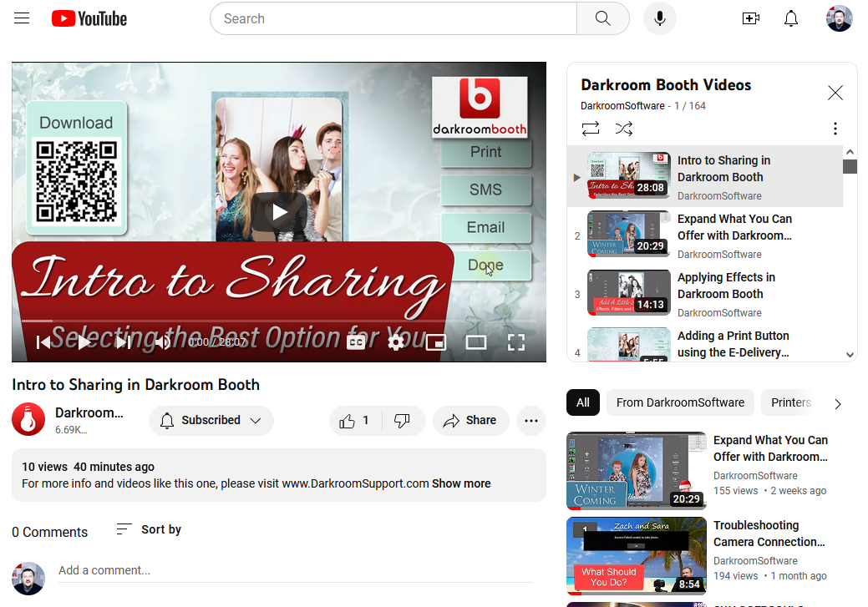Enter full screen mode
Screen dimensions: 868x607
coord(516,342)
